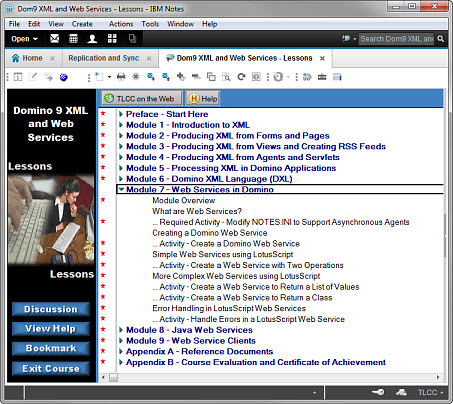Click the second blue envelope arrow icon
The image size is (453, 404).
click(x=166, y=77)
